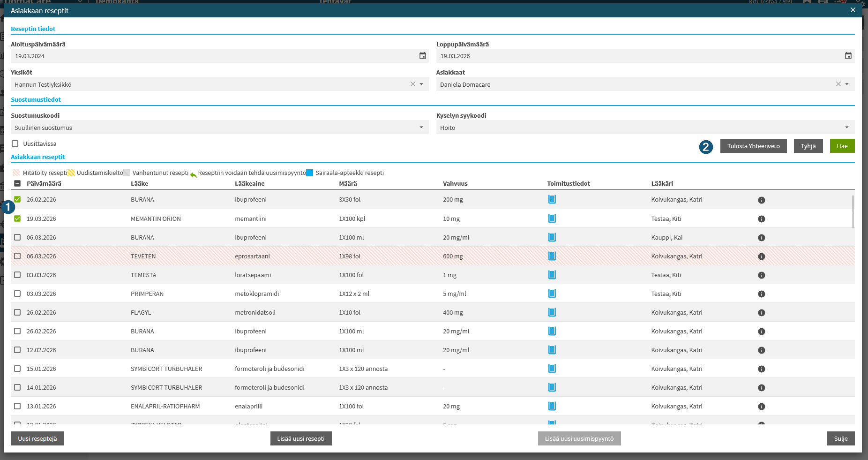Click the Tulosta Yhteenveto button
Screen dimensions: 868x460
(x=754, y=146)
